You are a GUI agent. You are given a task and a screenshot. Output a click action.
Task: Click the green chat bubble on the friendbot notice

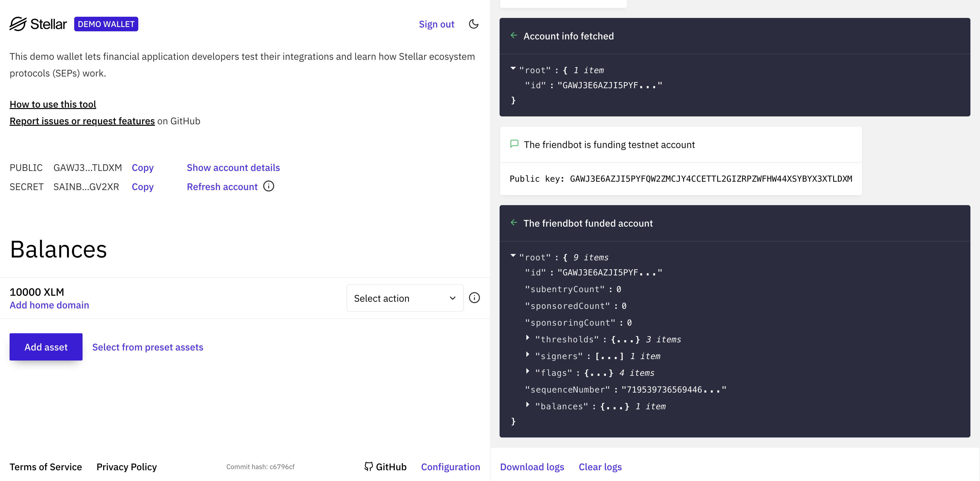tap(514, 144)
